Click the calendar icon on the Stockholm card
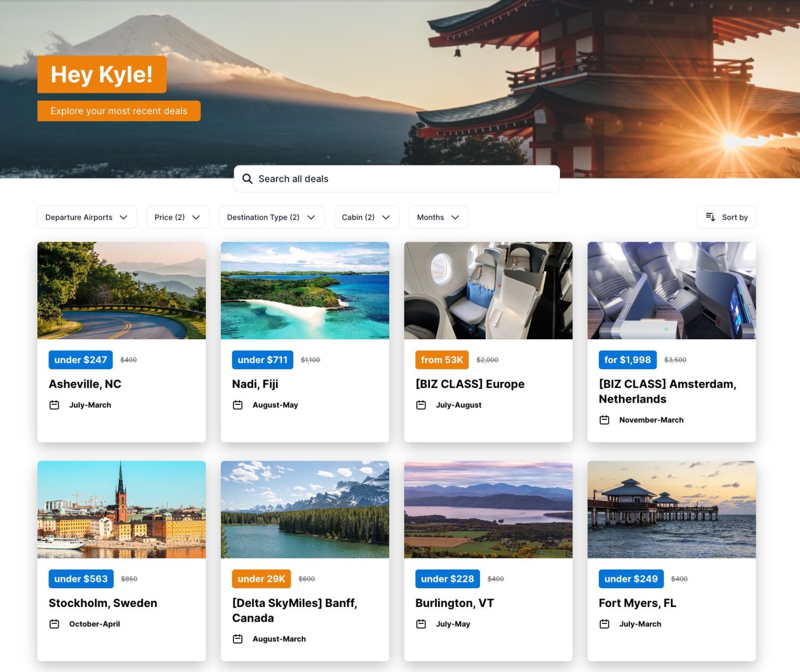Viewport: 800px width, 672px height. pyautogui.click(x=54, y=623)
